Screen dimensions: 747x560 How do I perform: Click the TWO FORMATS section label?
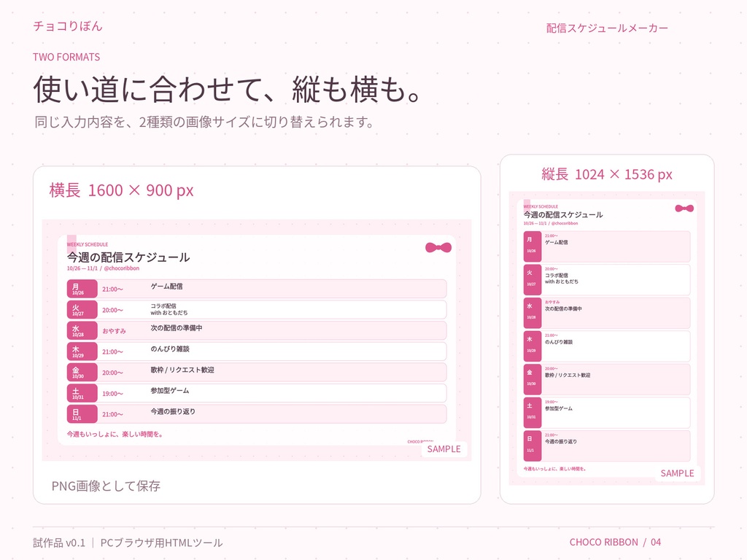click(66, 57)
